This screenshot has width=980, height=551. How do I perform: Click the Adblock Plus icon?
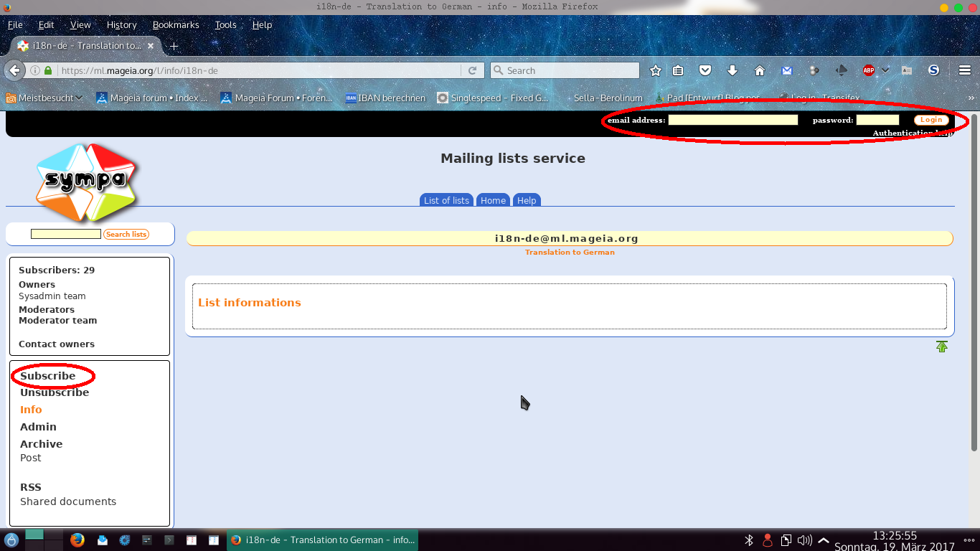[869, 70]
